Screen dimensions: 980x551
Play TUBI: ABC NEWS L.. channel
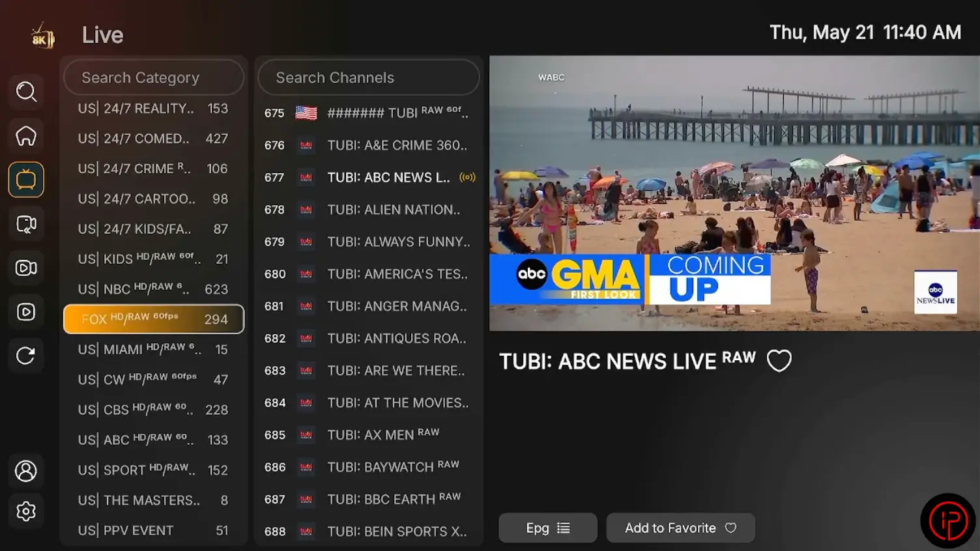click(x=369, y=177)
